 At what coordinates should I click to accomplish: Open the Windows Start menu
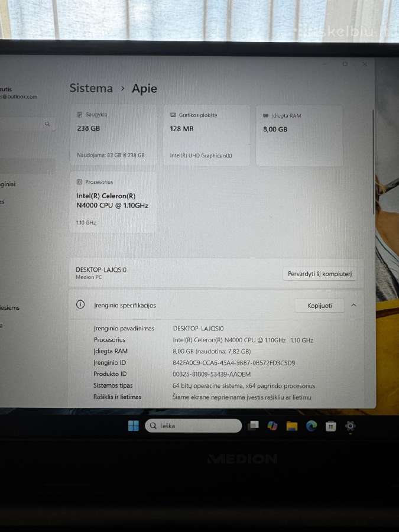(x=134, y=426)
